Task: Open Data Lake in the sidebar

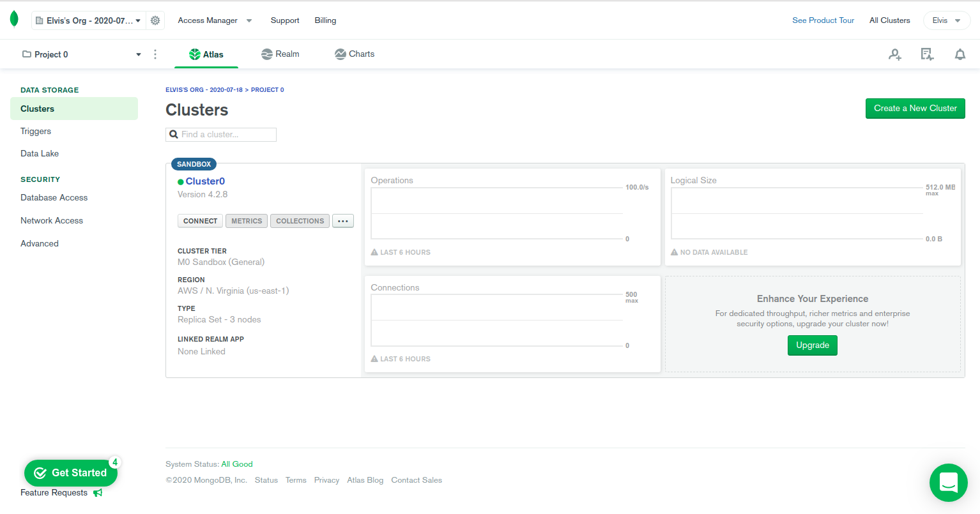Action: (x=40, y=153)
